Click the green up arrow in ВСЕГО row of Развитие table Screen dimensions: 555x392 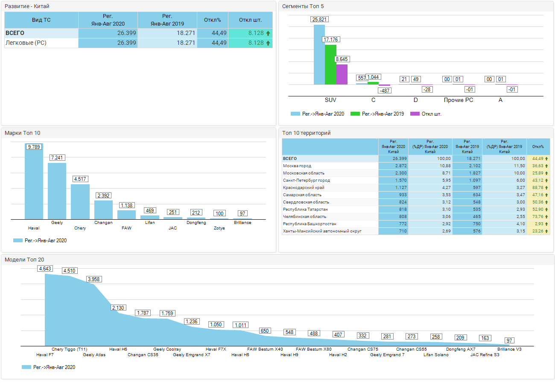[x=268, y=33]
